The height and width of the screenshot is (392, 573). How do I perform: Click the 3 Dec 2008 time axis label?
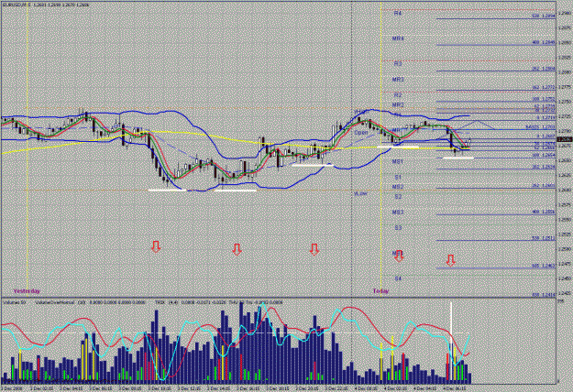[x=11, y=388]
